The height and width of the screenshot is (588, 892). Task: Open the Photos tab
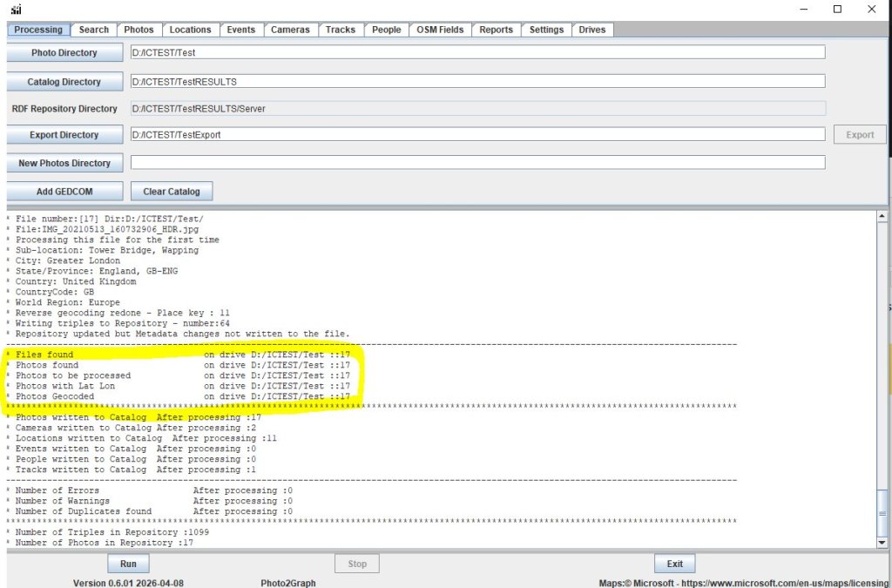click(139, 30)
